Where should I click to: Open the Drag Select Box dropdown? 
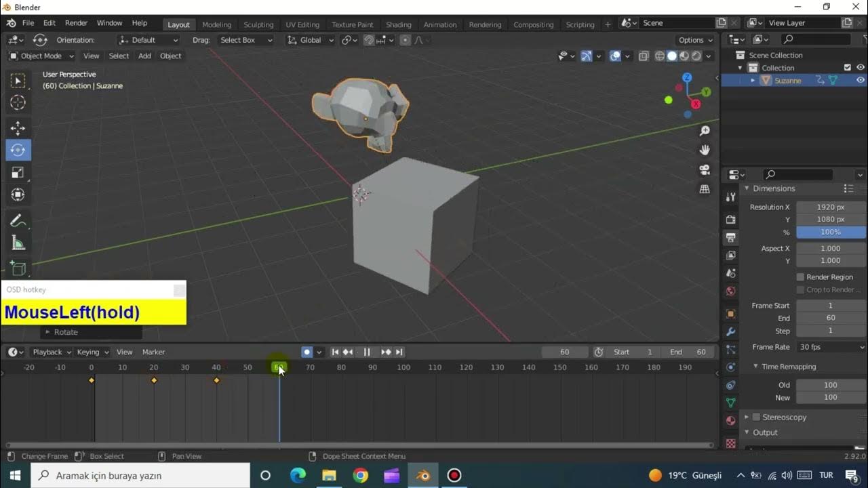click(x=245, y=40)
